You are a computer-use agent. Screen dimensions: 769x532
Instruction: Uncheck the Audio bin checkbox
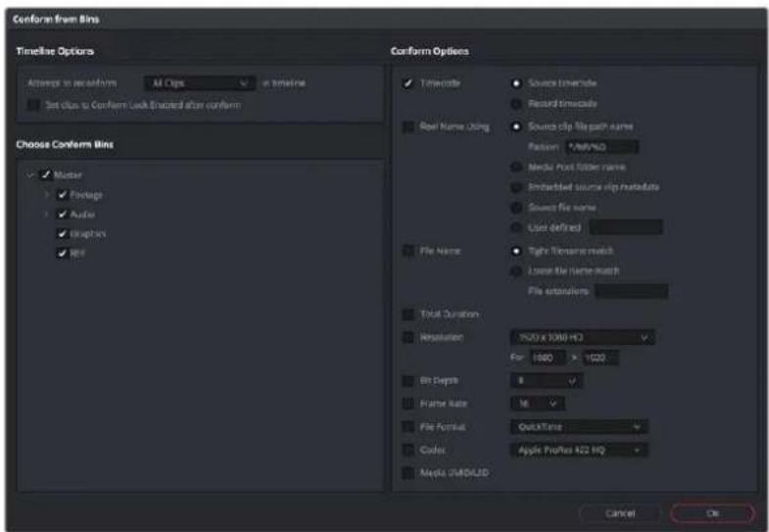(x=62, y=215)
